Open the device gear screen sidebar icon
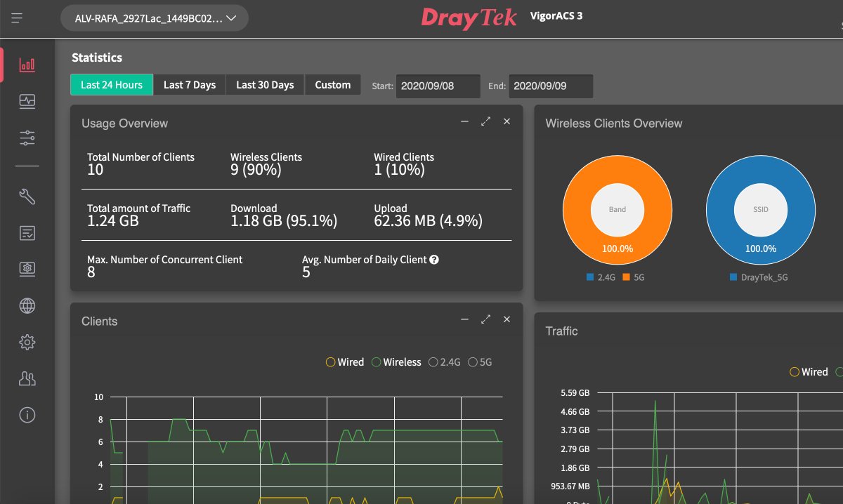This screenshot has width=843, height=504. coord(27,269)
